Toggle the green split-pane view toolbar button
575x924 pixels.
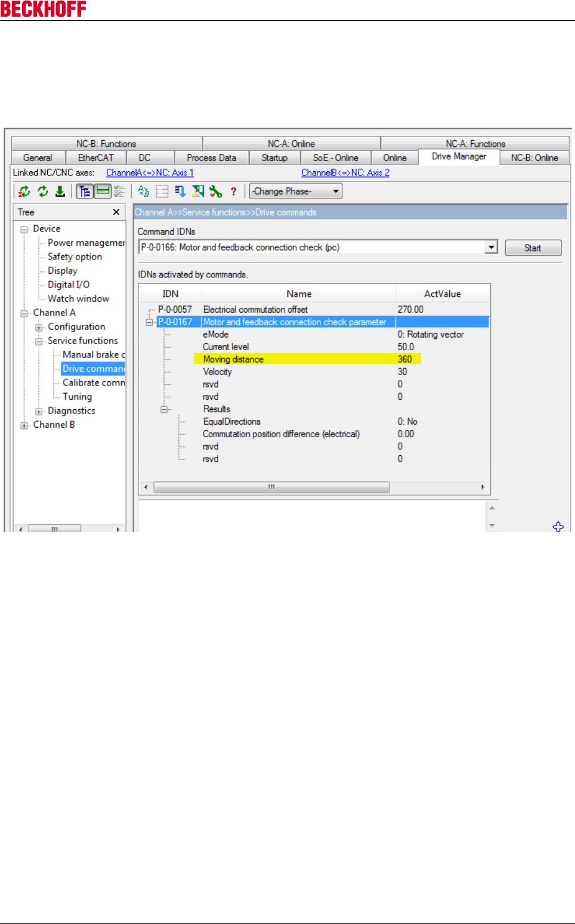pos(103,191)
